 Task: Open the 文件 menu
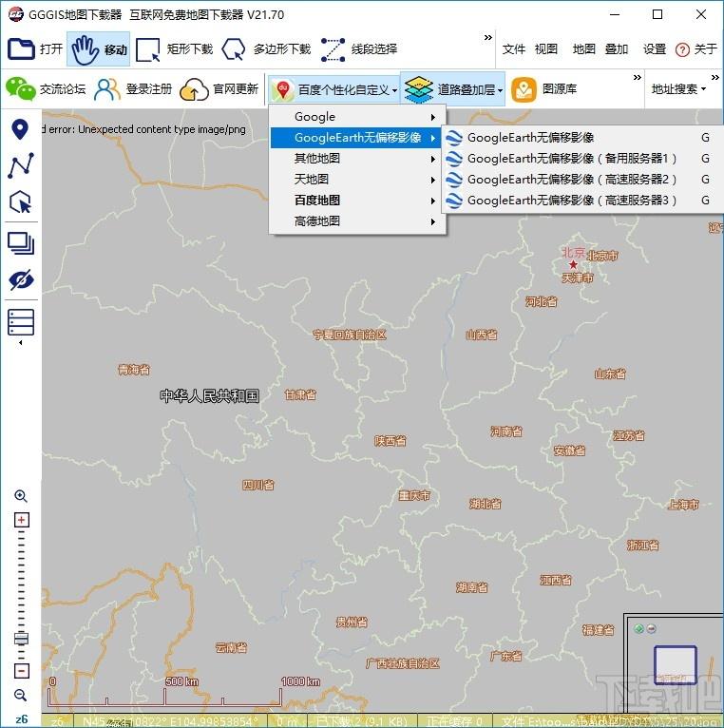[513, 49]
